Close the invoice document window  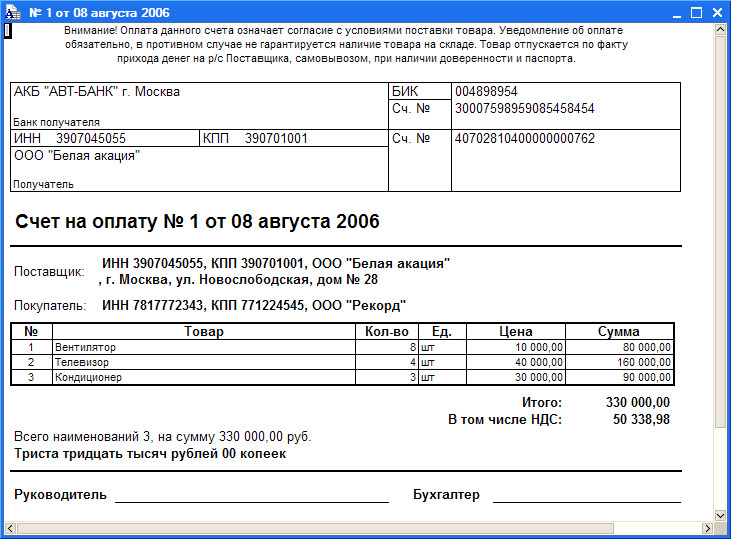click(717, 13)
